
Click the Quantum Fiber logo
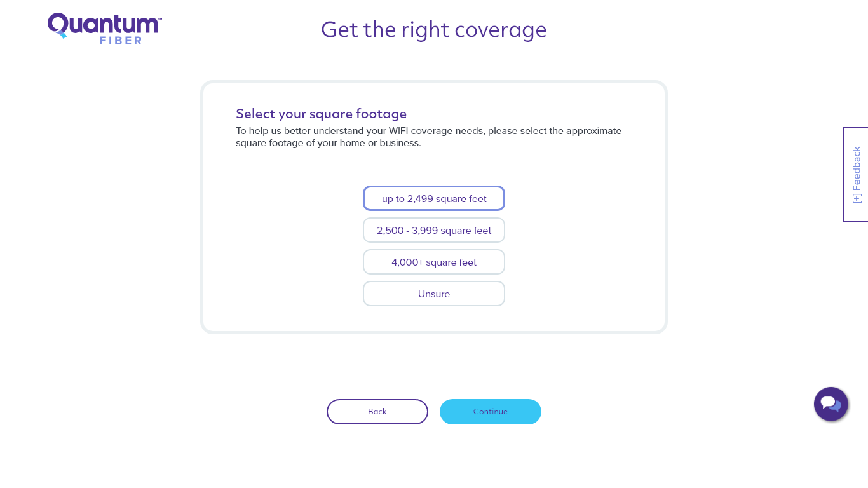point(105,29)
